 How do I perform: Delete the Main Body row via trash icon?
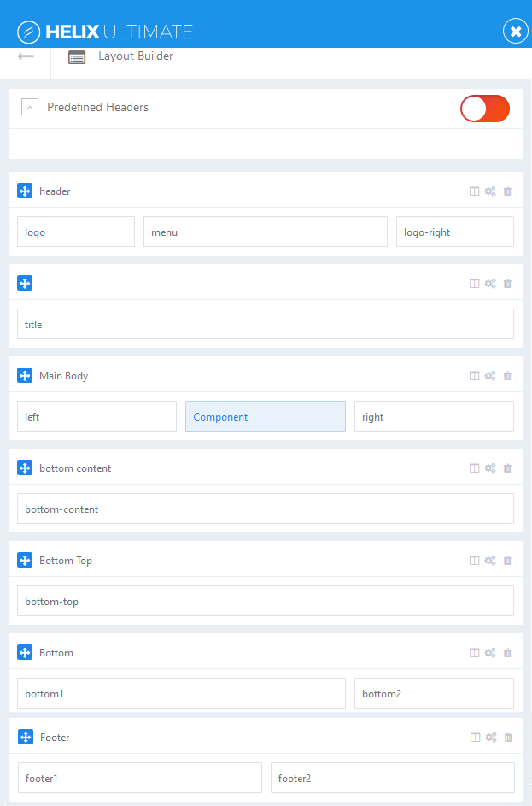pyautogui.click(x=507, y=375)
